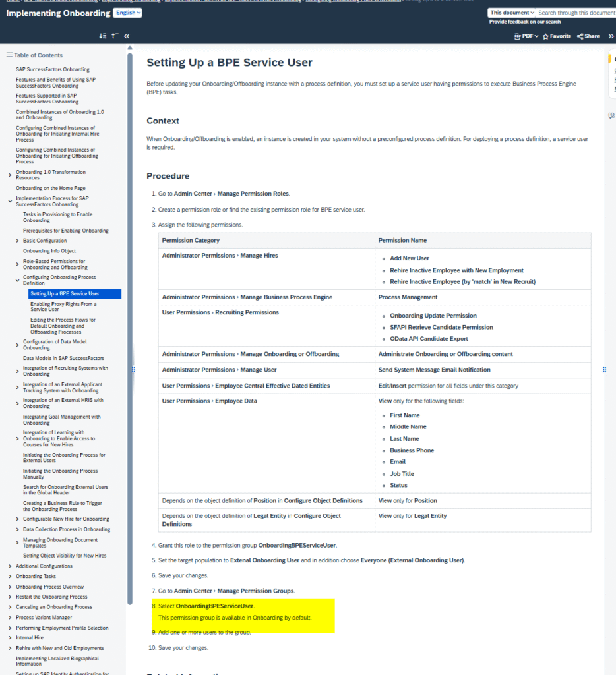Collapse Configuring Onboarding Process Definition node

click(18, 280)
